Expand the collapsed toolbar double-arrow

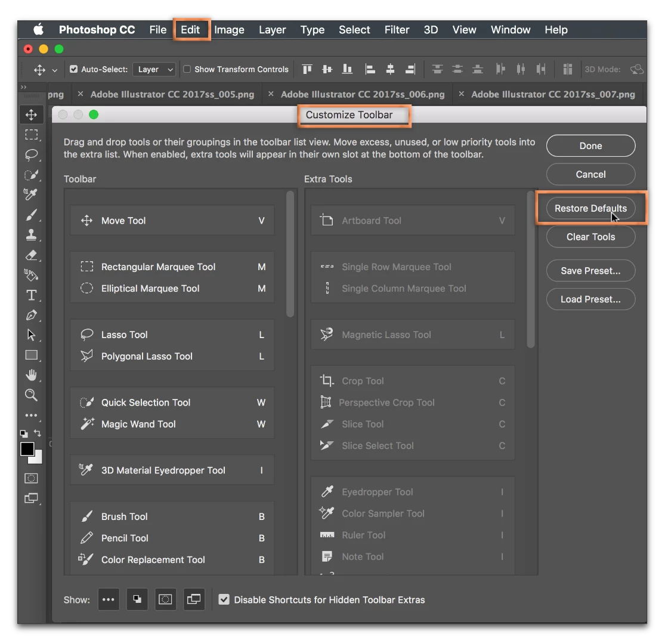(x=24, y=87)
